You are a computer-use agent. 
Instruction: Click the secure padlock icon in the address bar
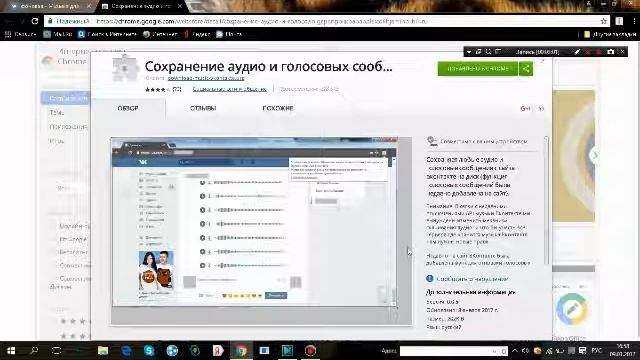50,21
